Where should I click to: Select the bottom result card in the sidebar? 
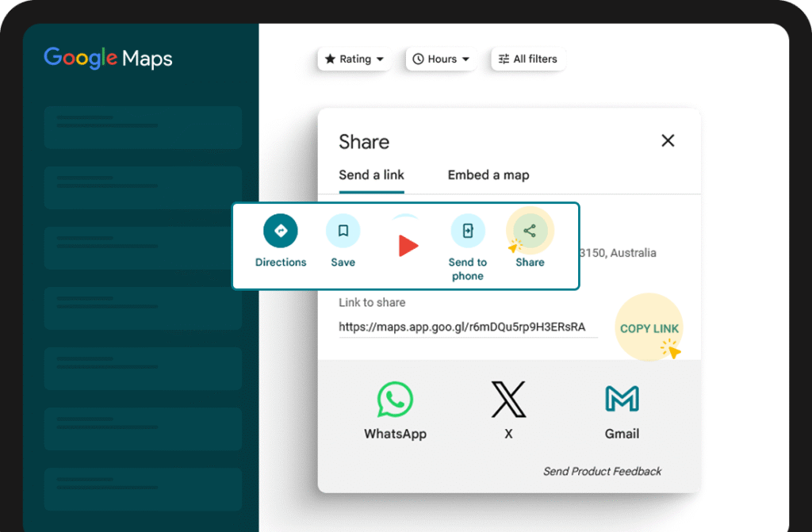click(143, 489)
